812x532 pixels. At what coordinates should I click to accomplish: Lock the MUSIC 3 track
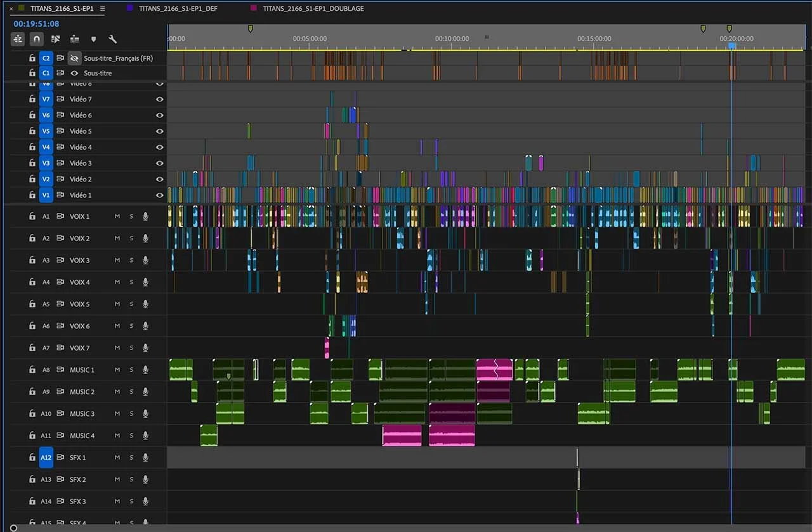tap(32, 413)
